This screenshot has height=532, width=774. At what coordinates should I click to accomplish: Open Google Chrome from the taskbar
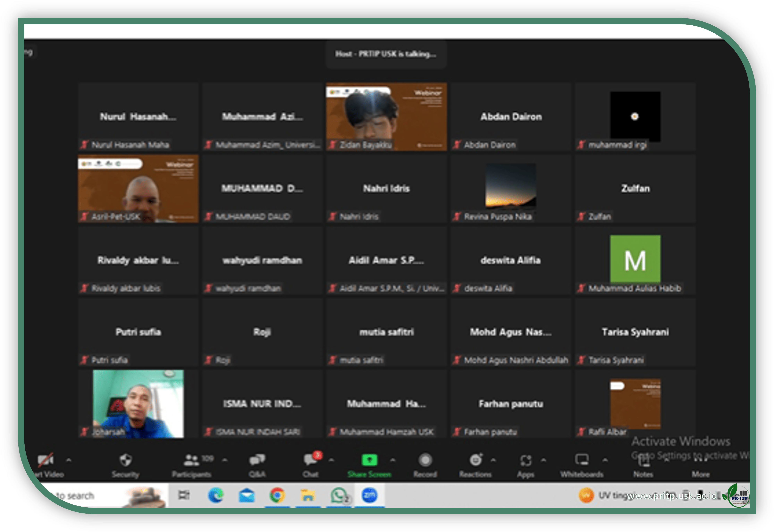click(277, 495)
